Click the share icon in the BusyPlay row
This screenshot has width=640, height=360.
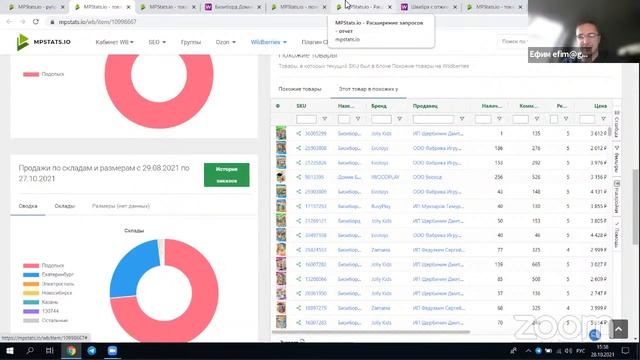pyautogui.click(x=299, y=206)
